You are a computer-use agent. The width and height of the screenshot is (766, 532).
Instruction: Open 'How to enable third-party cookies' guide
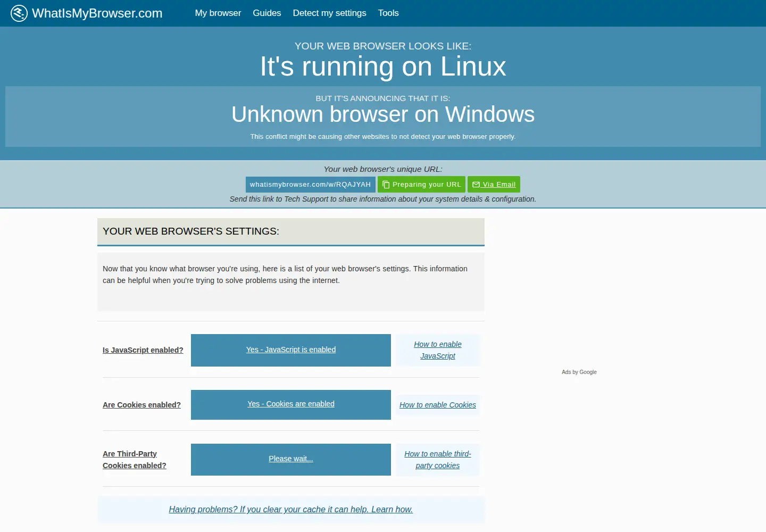(438, 460)
